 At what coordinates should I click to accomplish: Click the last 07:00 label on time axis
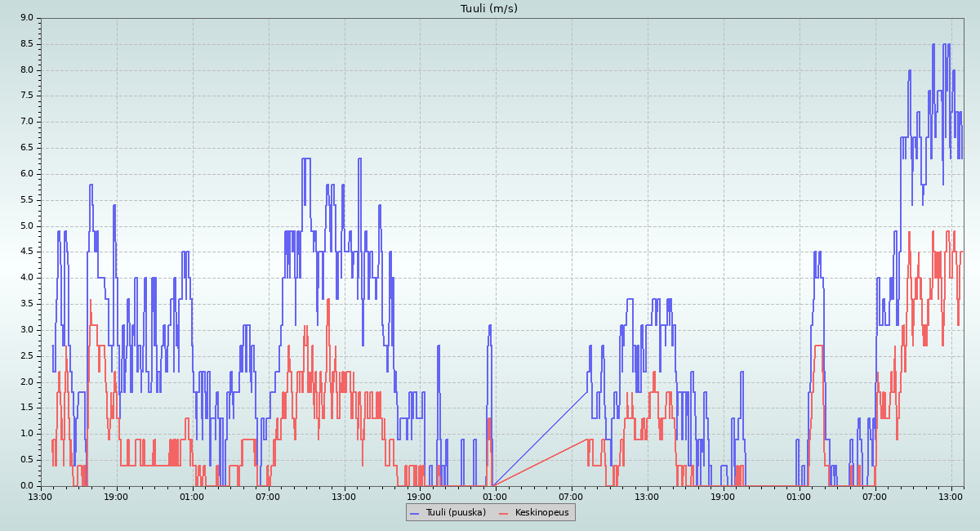[x=875, y=496]
